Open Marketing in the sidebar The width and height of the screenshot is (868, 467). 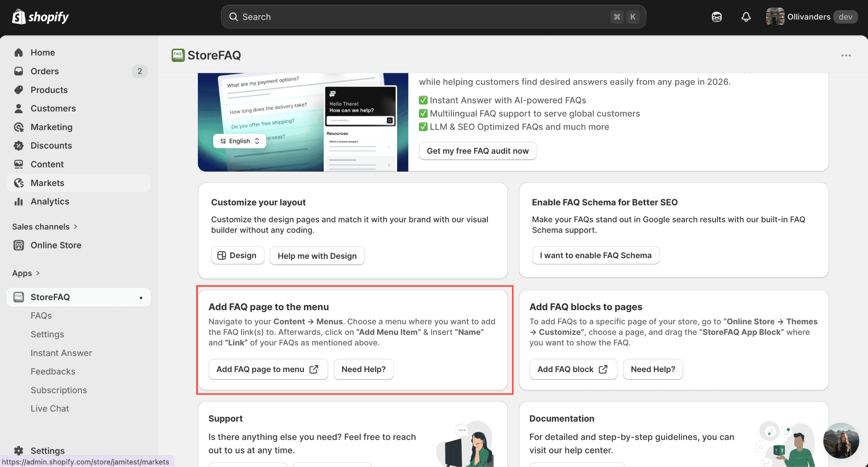pos(78,127)
